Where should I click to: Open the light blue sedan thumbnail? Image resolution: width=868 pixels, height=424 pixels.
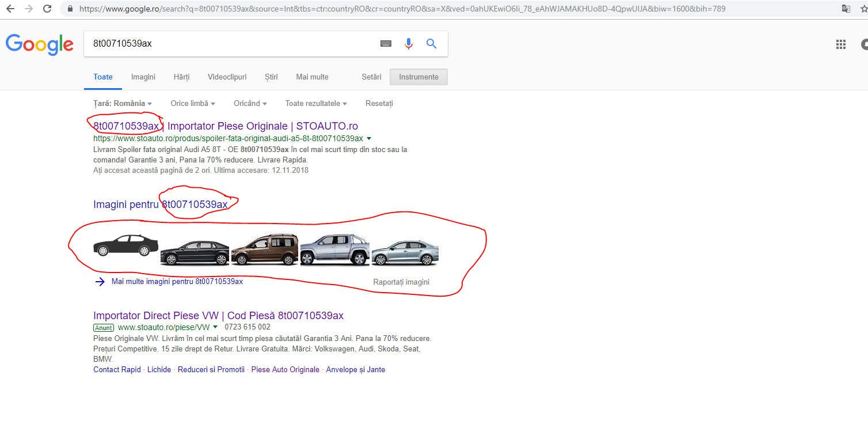(x=405, y=252)
